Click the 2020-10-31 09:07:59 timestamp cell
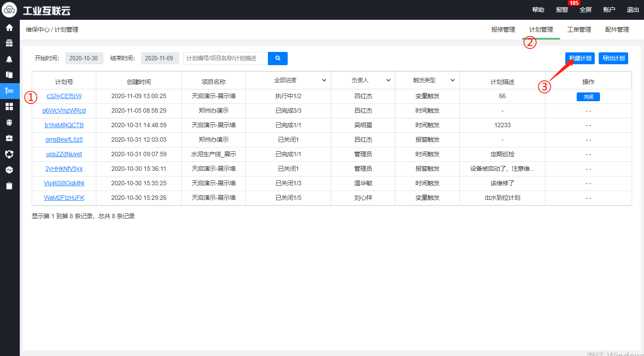This screenshot has width=644, height=356. [139, 154]
